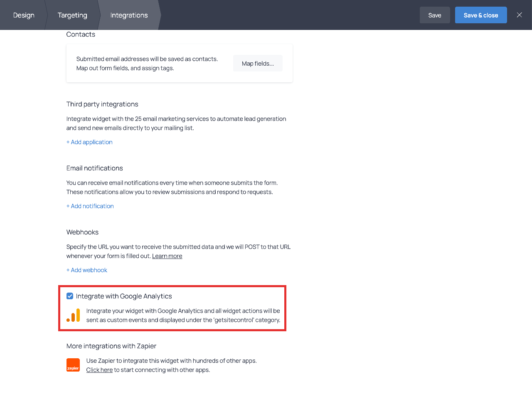Open Learn more about webhooks
This screenshot has height=399, width=532.
pyautogui.click(x=167, y=256)
